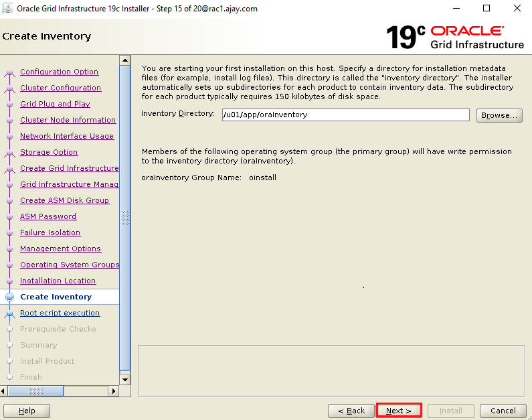Open Grid Infrastructure Management step link
Screen dimensions: 532x420
point(70,184)
